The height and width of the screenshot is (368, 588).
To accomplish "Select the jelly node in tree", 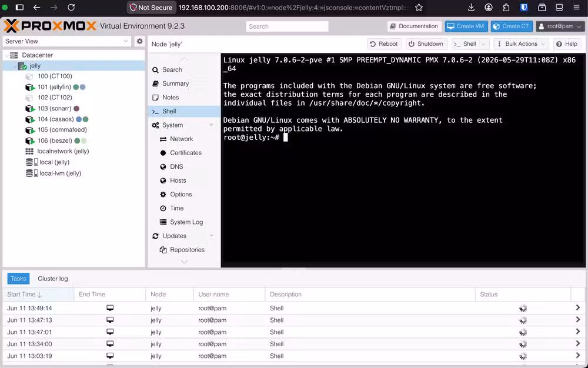I will [x=35, y=66].
